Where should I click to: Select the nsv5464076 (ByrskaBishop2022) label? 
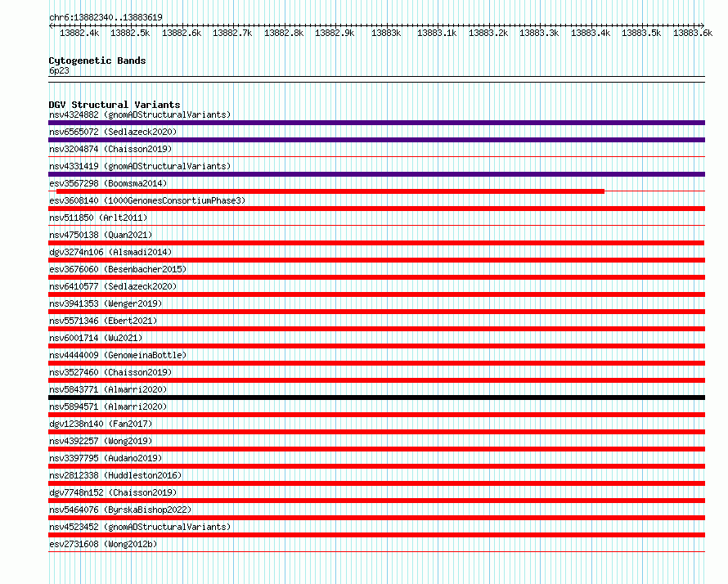click(x=120, y=510)
